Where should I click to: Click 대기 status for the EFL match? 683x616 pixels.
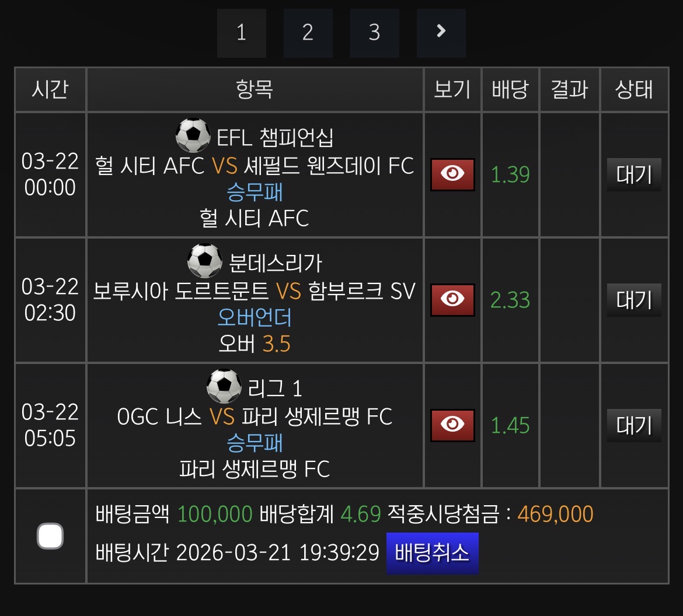(633, 174)
